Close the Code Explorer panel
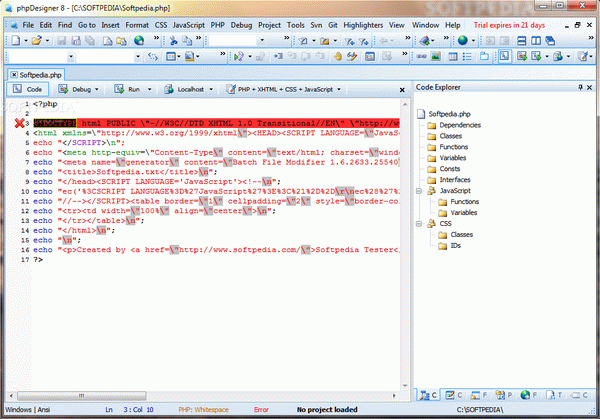The width and height of the screenshot is (600, 419). [x=589, y=87]
